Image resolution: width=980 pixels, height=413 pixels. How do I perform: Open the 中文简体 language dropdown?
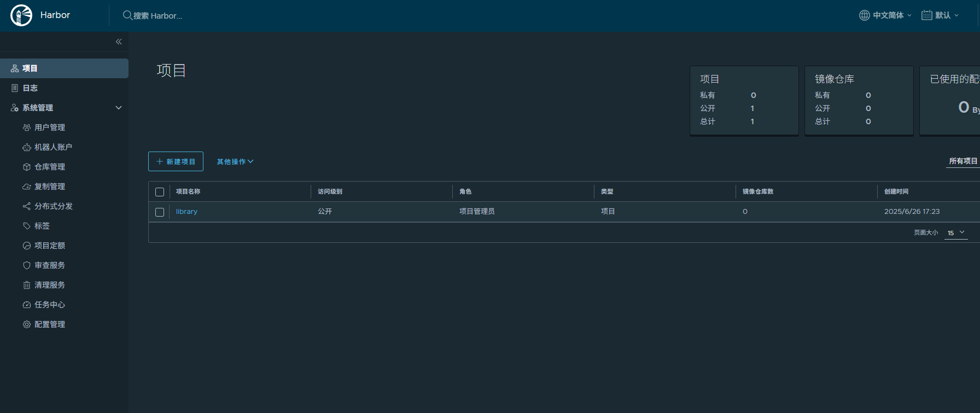(x=885, y=15)
